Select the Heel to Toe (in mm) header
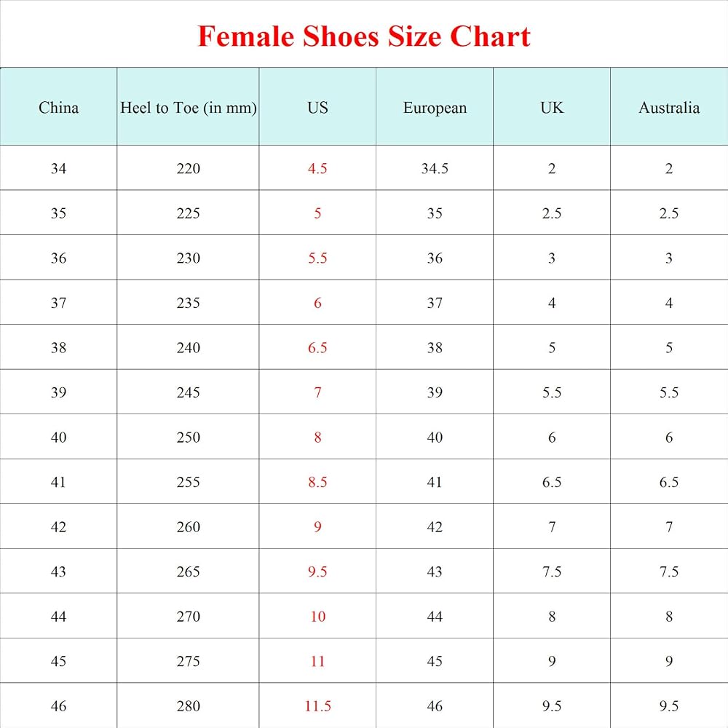Viewport: 728px width, 728px height. point(188,108)
